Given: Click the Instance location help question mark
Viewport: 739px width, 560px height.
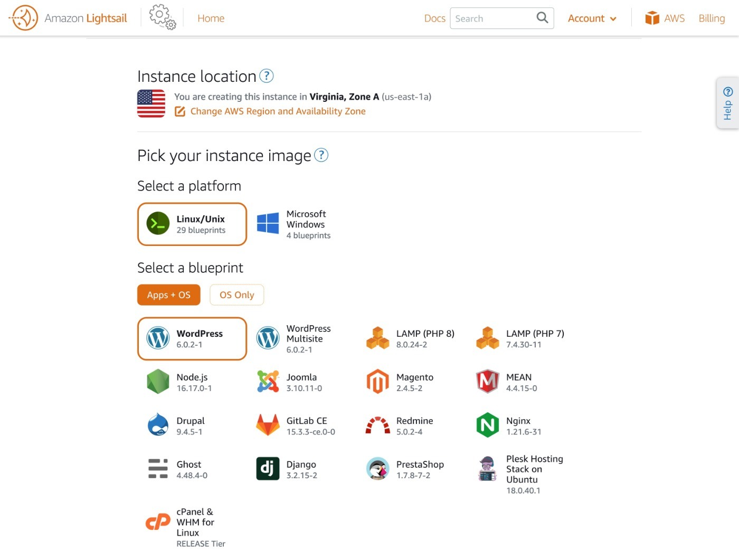Looking at the screenshot, I should click(x=267, y=76).
